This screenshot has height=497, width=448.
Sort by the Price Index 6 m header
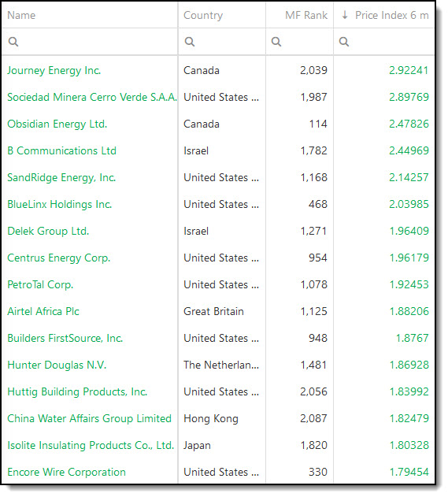click(x=392, y=15)
